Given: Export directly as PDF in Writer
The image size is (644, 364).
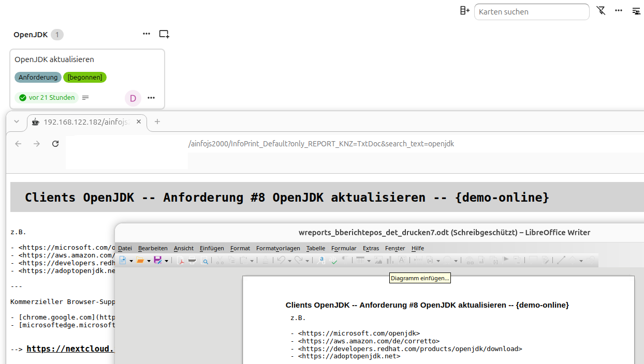Looking at the screenshot, I should click(x=181, y=261).
